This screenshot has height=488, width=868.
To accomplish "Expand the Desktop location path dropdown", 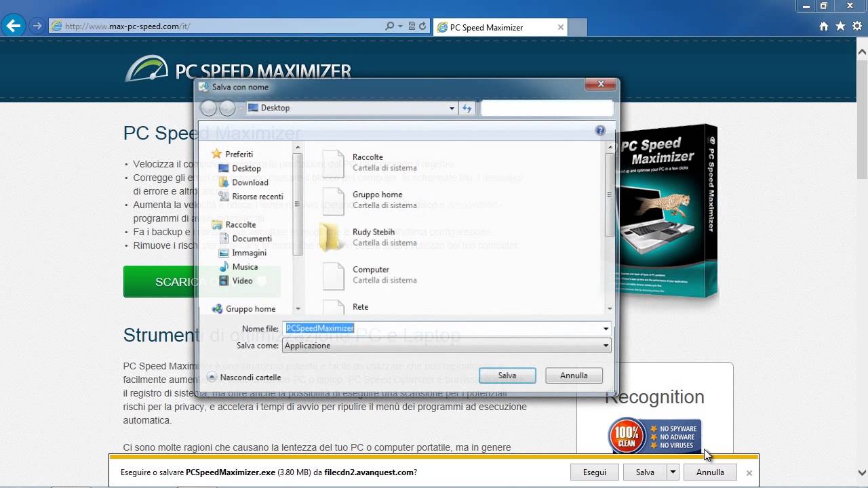I will click(x=452, y=108).
